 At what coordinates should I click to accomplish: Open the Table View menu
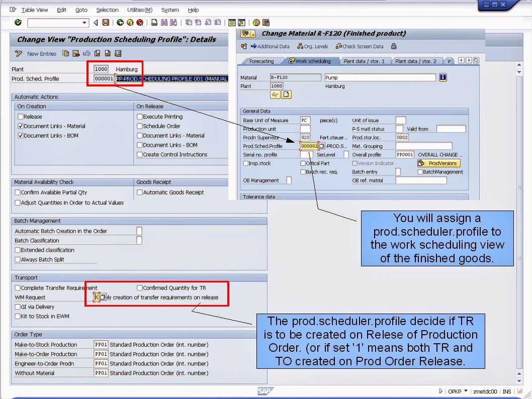point(35,10)
